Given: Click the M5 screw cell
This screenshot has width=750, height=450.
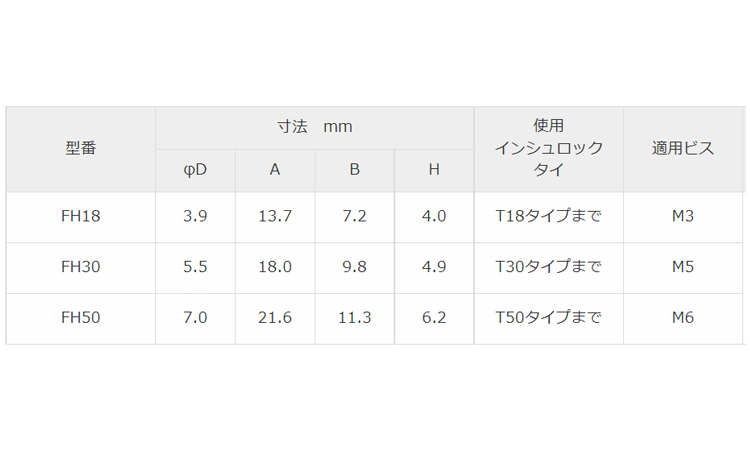Looking at the screenshot, I should click(683, 267).
